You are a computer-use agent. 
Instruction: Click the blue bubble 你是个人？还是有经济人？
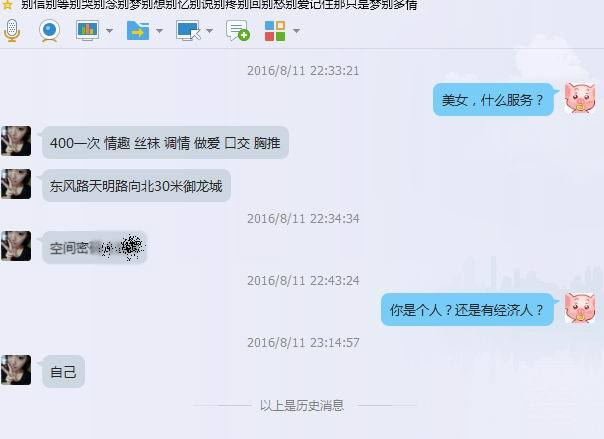pos(467,310)
